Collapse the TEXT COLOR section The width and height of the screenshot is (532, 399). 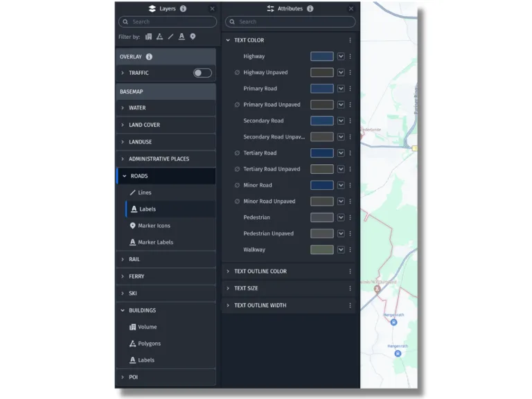pos(228,40)
